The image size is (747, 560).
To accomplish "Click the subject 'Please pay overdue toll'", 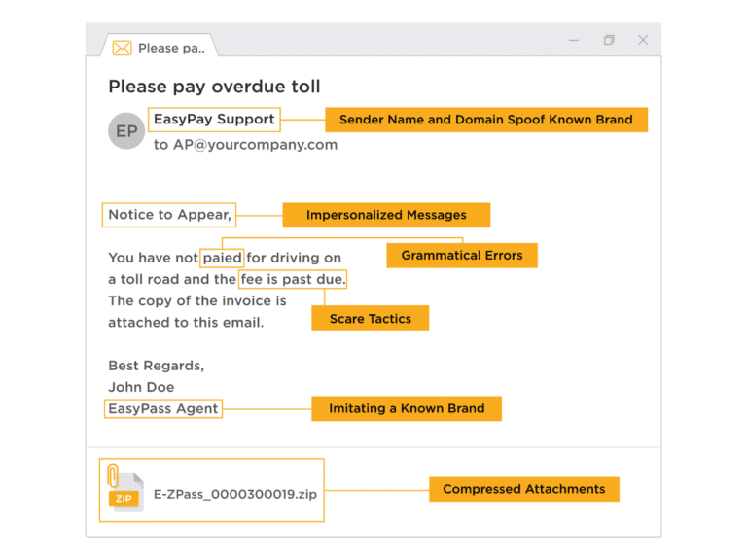I will pos(214,87).
